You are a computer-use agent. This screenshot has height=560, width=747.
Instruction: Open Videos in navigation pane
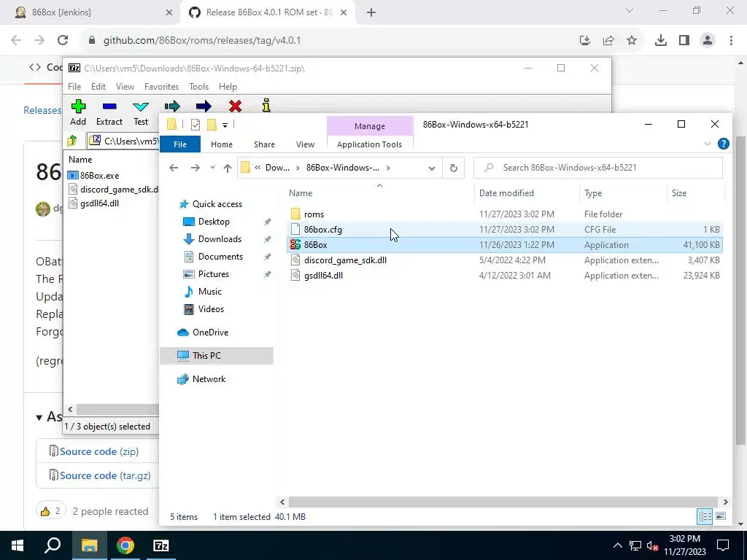pos(211,309)
